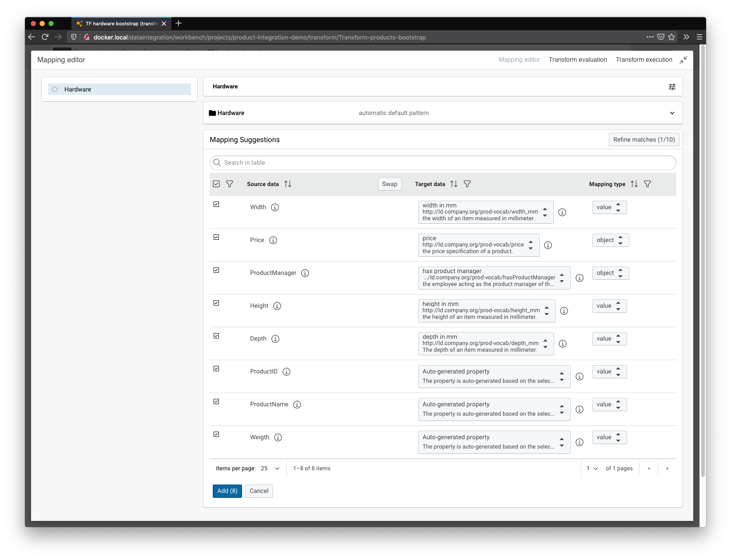Filter the Mapping type column

(x=648, y=184)
